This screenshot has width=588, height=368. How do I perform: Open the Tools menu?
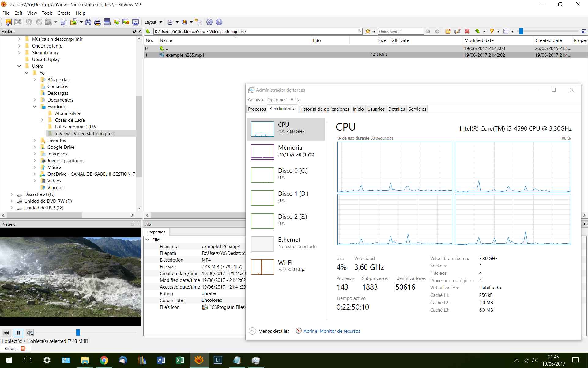tap(47, 13)
